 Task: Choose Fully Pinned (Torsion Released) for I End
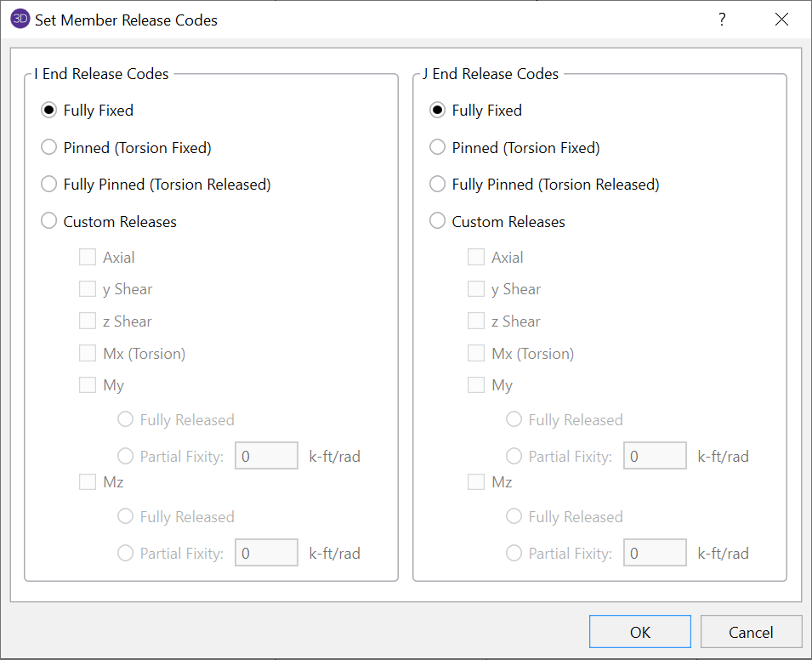tap(49, 185)
